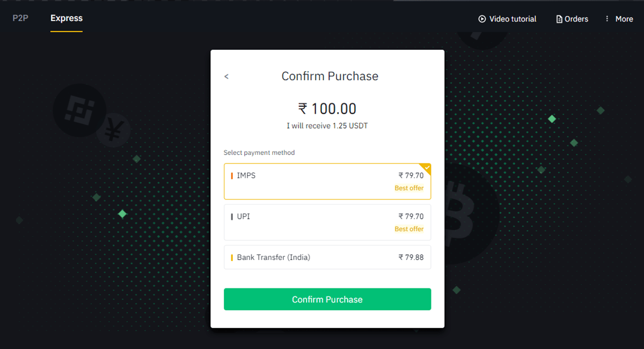Click the ₹ 100.00 amount display
The image size is (644, 349).
click(x=327, y=108)
